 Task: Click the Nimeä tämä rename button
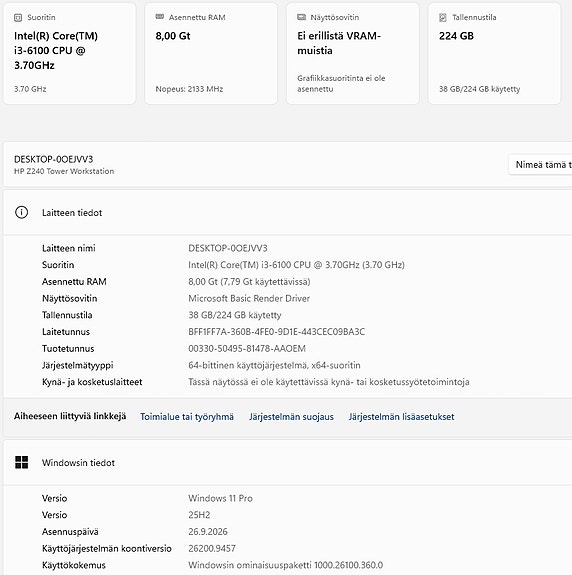(540, 165)
